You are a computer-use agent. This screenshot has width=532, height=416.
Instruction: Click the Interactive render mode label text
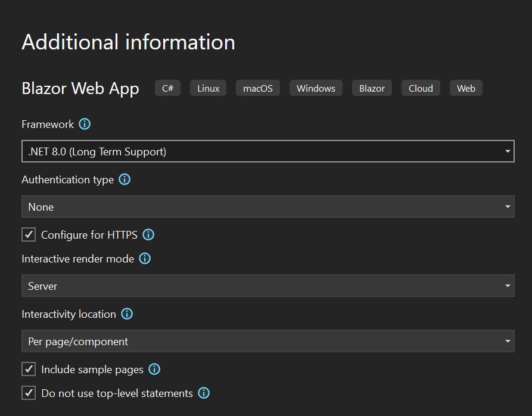(77, 259)
